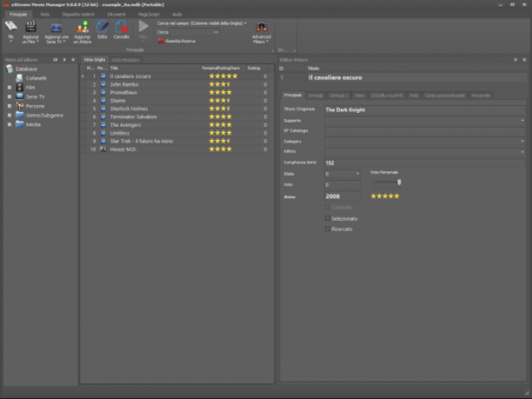This screenshot has width=532, height=399.
Task: Expand the Genre/Subgenre tree node
Action: click(10, 115)
